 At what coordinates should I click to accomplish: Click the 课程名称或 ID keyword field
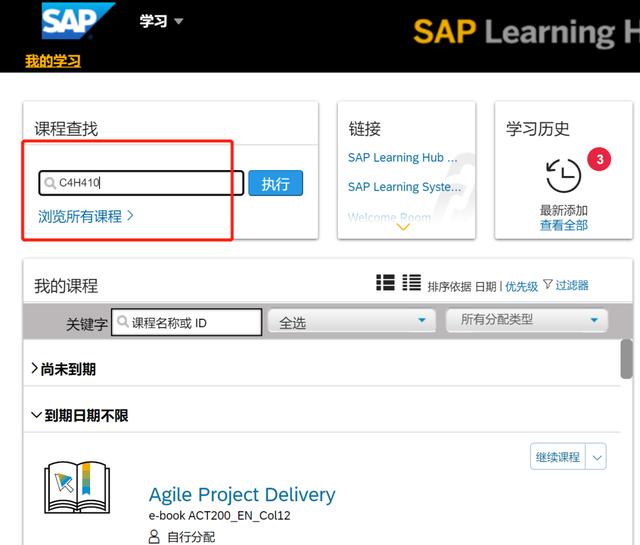187,323
